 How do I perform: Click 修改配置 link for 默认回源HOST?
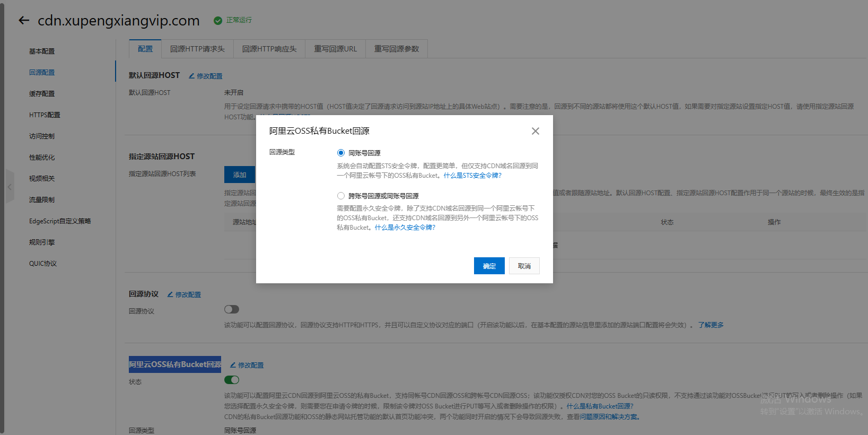[209, 76]
